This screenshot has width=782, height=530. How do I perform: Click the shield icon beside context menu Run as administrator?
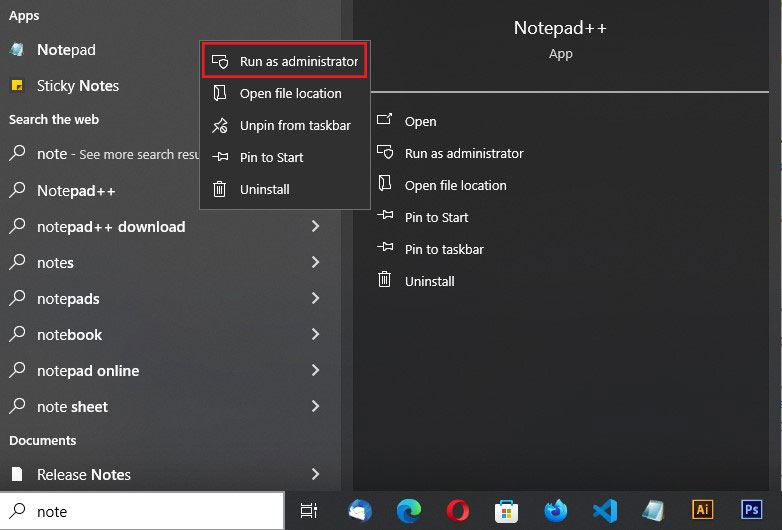(220, 61)
